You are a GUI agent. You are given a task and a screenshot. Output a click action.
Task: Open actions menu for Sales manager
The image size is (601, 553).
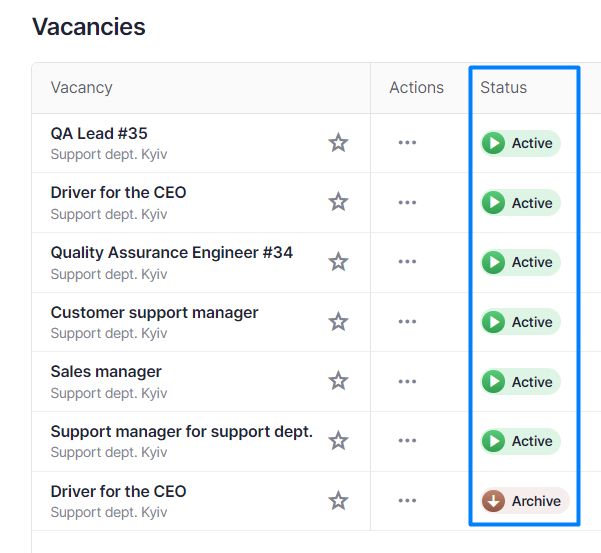407,381
